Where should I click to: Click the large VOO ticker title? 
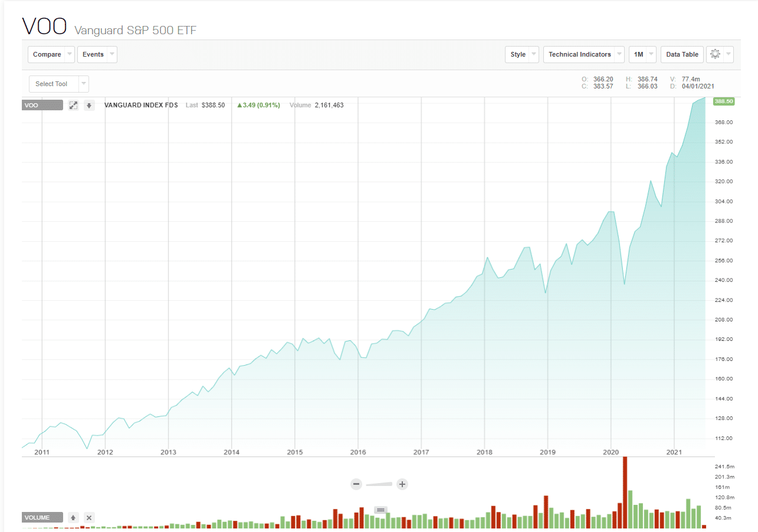pos(44,27)
